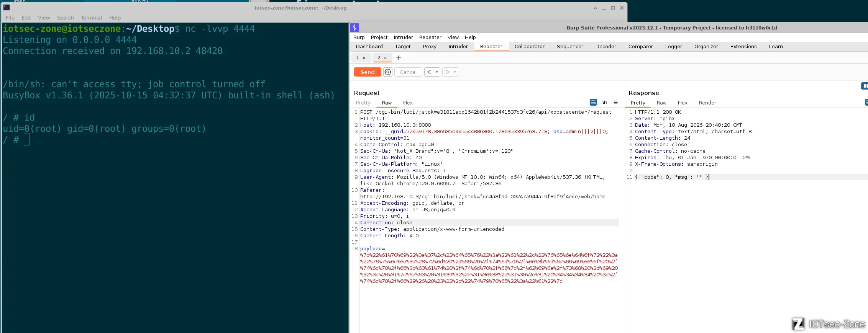The width and height of the screenshot is (868, 333).
Task: Click 'Server: nginx' in the response
Action: click(x=655, y=119)
